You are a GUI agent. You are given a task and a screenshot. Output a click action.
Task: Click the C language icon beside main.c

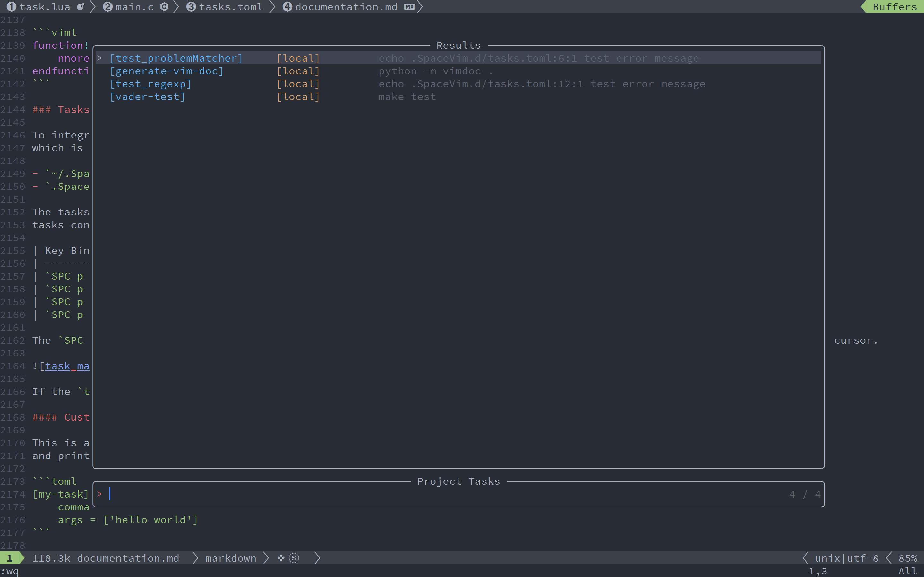pos(164,6)
